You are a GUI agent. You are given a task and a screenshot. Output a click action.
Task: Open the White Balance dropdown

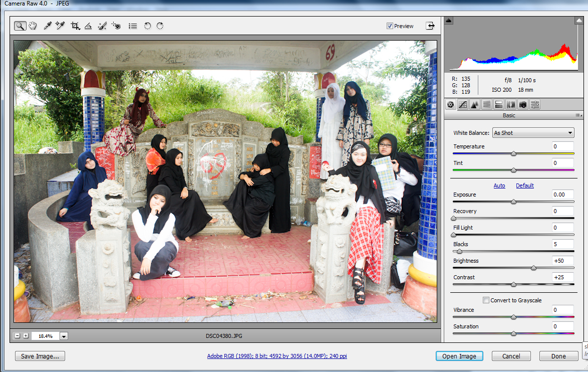(x=533, y=133)
